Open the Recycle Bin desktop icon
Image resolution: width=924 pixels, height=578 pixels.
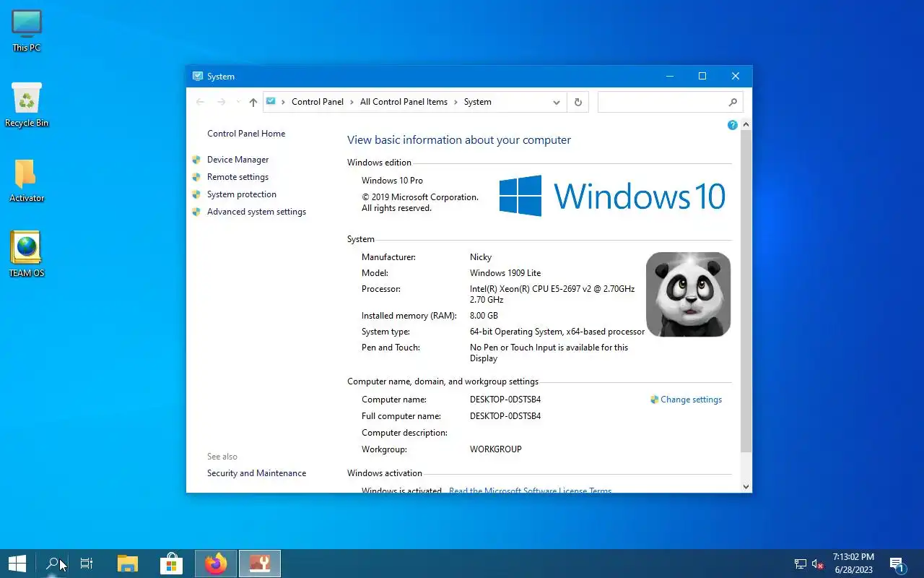tap(27, 105)
